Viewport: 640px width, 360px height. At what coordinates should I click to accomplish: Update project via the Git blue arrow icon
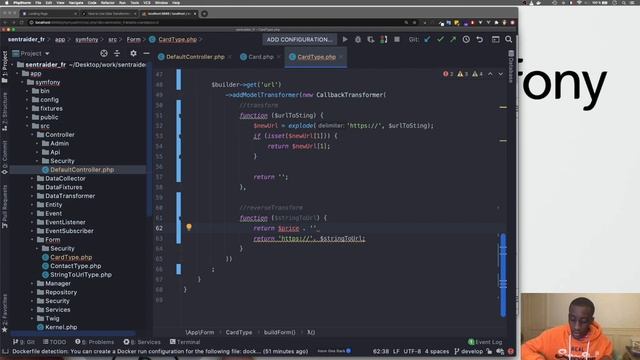point(427,40)
